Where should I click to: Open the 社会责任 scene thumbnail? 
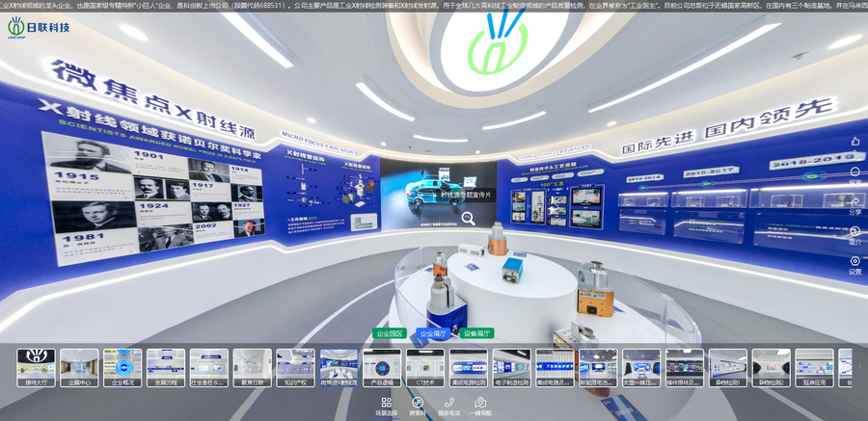[x=208, y=367]
